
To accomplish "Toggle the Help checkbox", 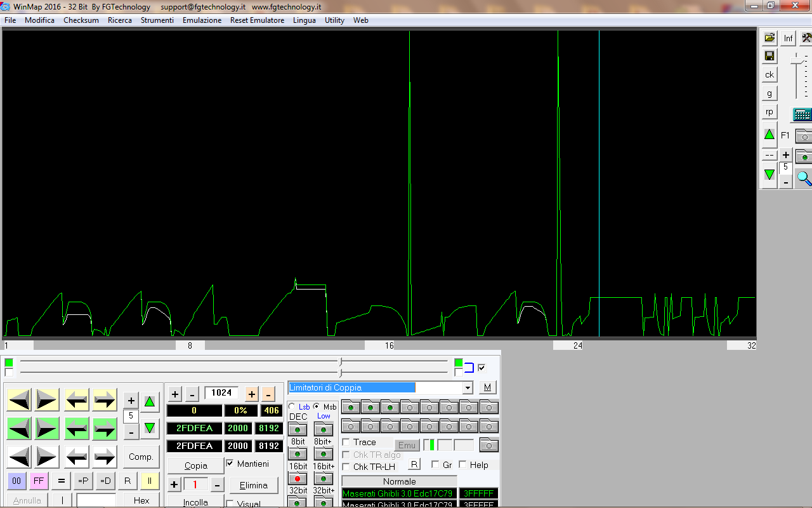I will pyautogui.click(x=462, y=465).
